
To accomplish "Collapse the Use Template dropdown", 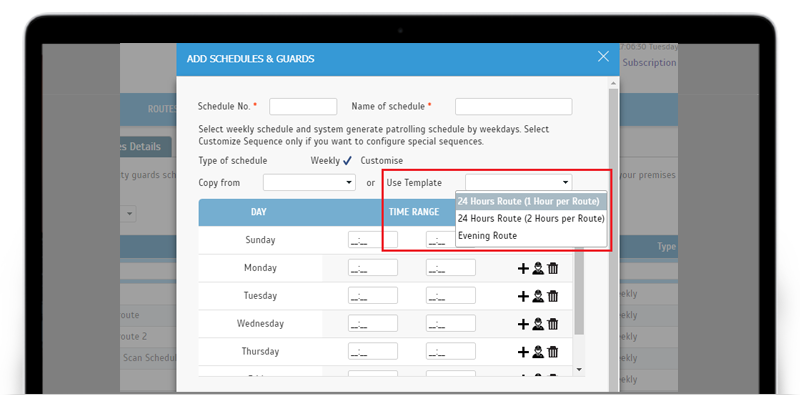I will pyautogui.click(x=518, y=182).
